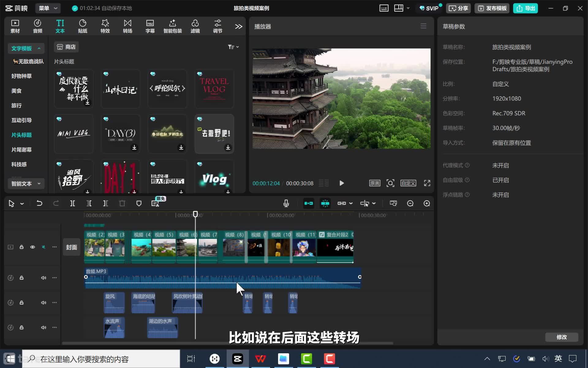Screen dimensions: 588x368
Task: Toggle 原画 original quality preview
Action: coord(375,183)
